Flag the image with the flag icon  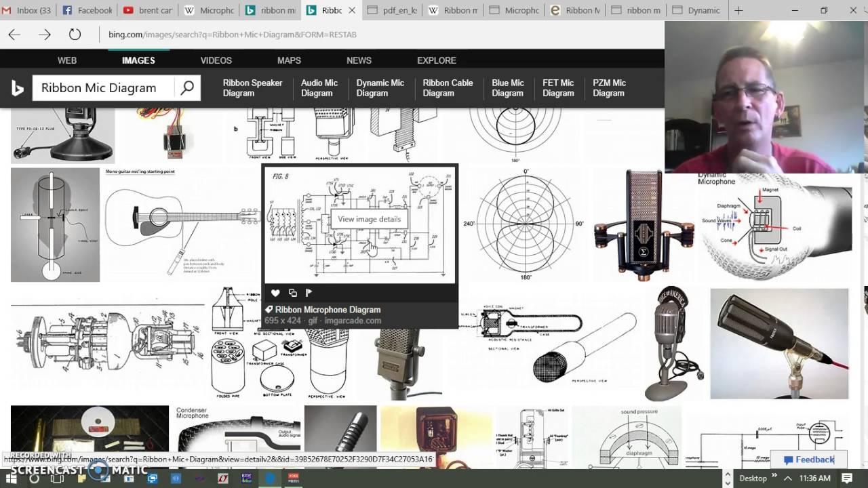point(309,293)
